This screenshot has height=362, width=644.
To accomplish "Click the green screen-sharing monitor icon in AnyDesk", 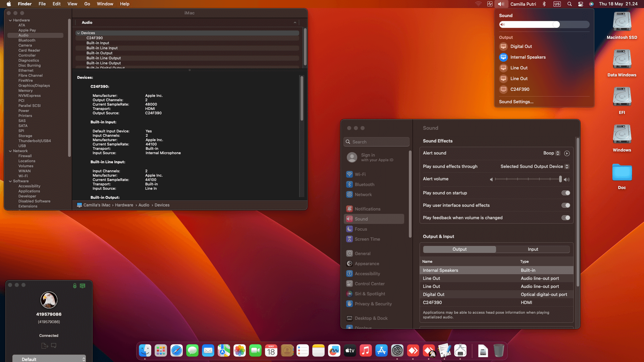I will point(83,286).
